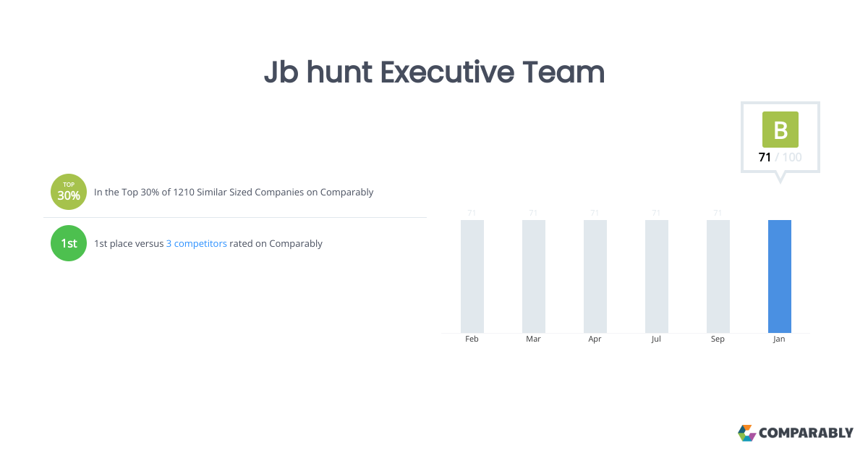Open the 3 competitors link
Viewport: 868px width, 456px height.
pyautogui.click(x=196, y=243)
